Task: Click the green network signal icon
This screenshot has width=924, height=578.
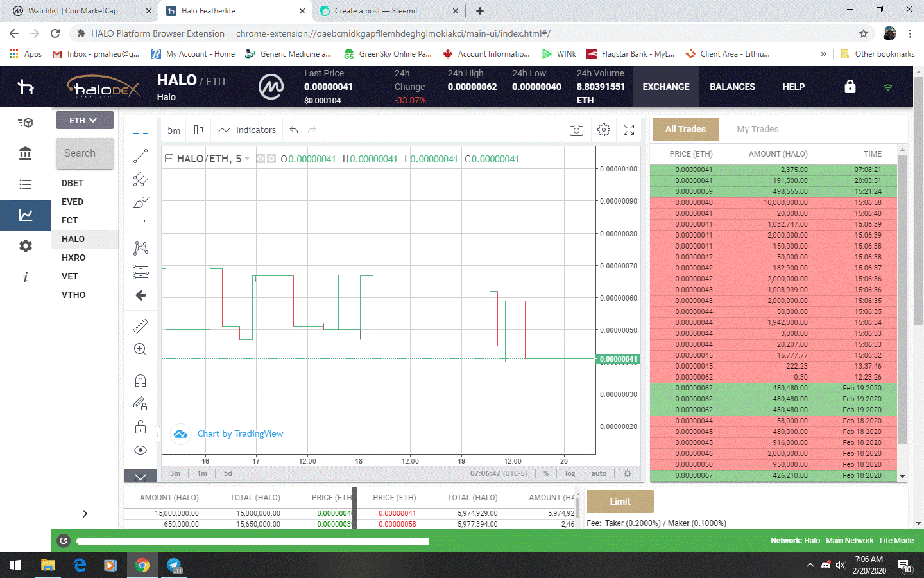Action: (x=888, y=87)
